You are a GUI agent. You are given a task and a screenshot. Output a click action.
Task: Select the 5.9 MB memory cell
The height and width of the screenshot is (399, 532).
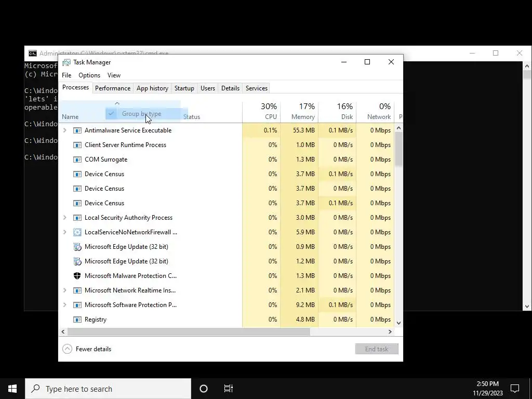[300, 232]
